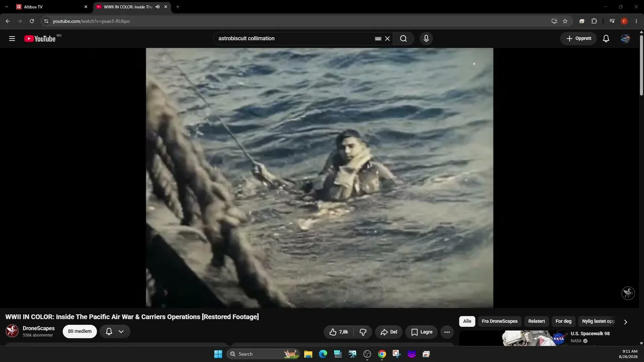The image size is (644, 362).
Task: Go back one page in Chrome
Action: coord(8,21)
